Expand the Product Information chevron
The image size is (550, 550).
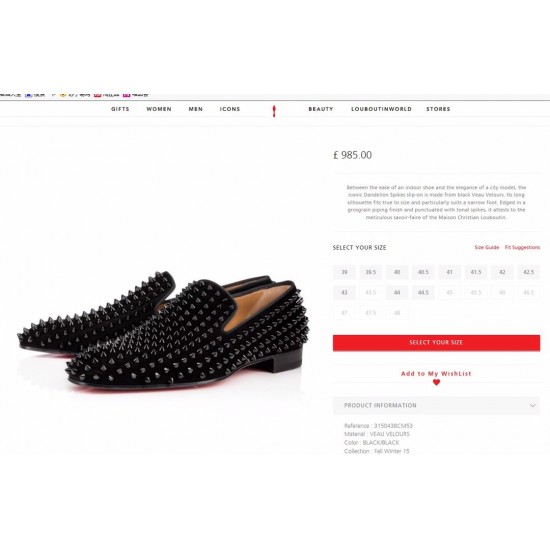coord(532,405)
